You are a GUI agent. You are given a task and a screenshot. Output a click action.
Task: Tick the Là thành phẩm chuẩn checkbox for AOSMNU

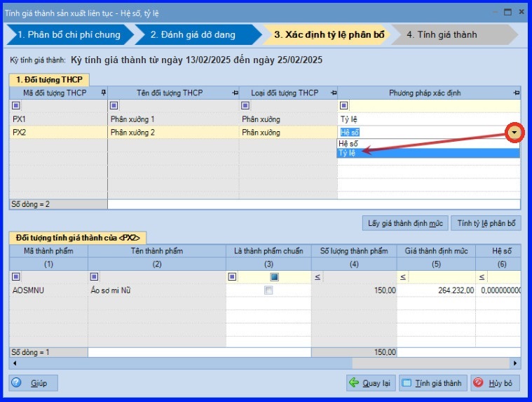tap(268, 290)
